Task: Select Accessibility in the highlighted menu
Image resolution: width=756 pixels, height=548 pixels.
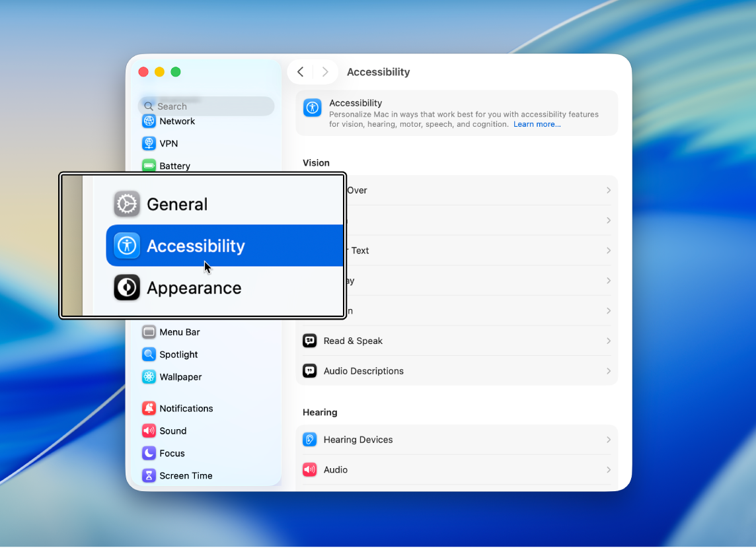Action: click(196, 246)
